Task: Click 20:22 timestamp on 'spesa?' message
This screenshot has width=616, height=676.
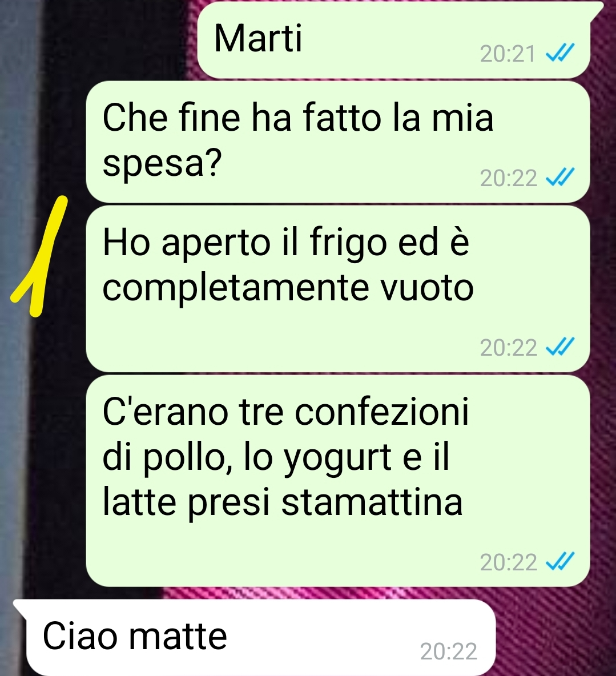Action: 508,178
